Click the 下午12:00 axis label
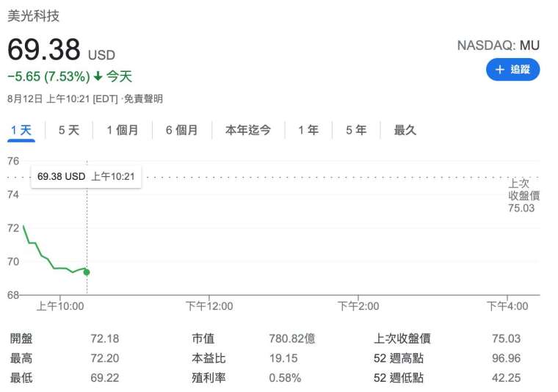This screenshot has width=558, height=392. pyautogui.click(x=209, y=306)
